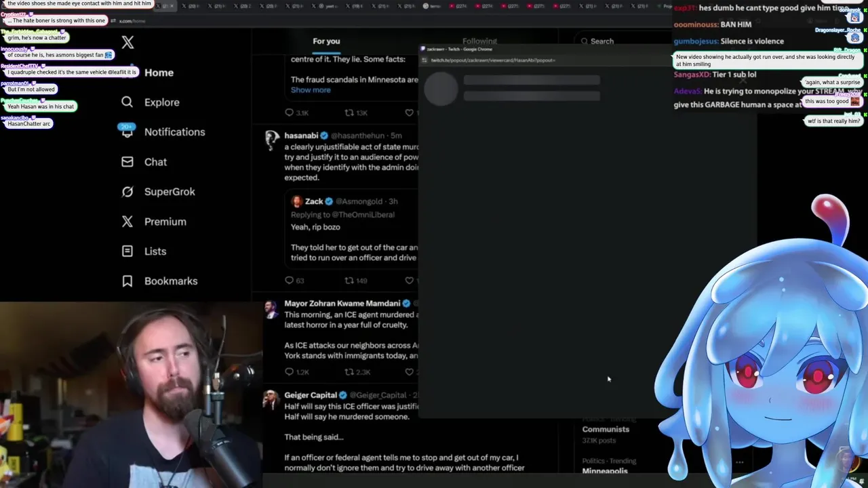Open the Minneapolis trending topic
The width and height of the screenshot is (868, 488).
tap(605, 471)
